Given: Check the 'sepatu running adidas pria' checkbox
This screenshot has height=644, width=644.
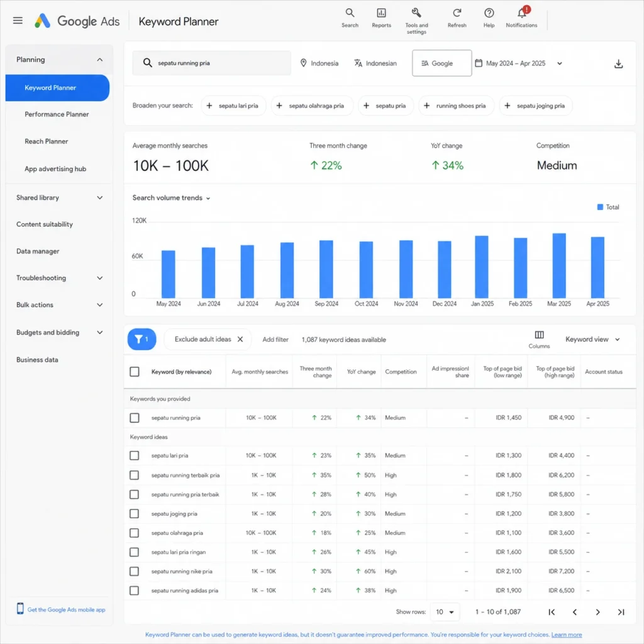Looking at the screenshot, I should (135, 591).
